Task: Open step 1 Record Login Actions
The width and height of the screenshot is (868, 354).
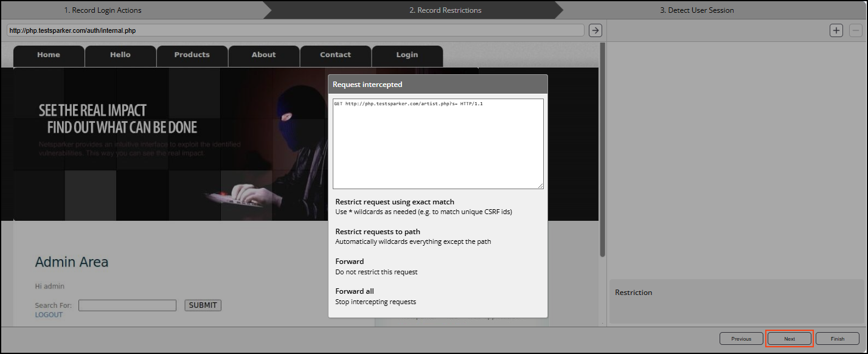Action: 103,10
